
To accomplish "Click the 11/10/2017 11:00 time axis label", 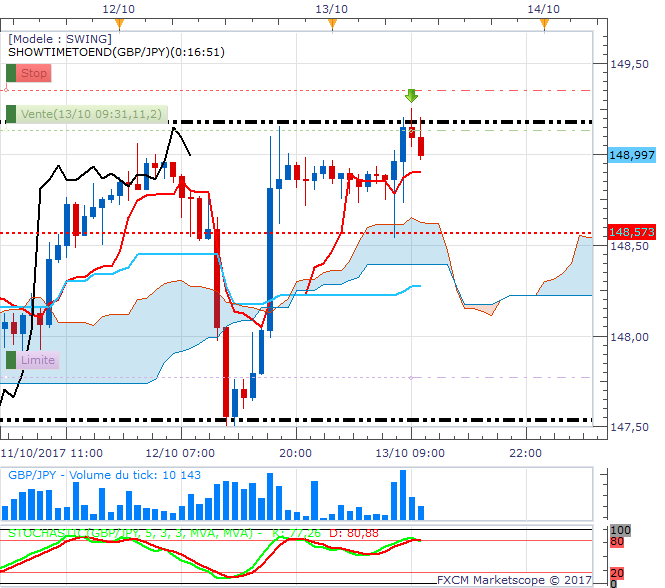I will click(52, 453).
